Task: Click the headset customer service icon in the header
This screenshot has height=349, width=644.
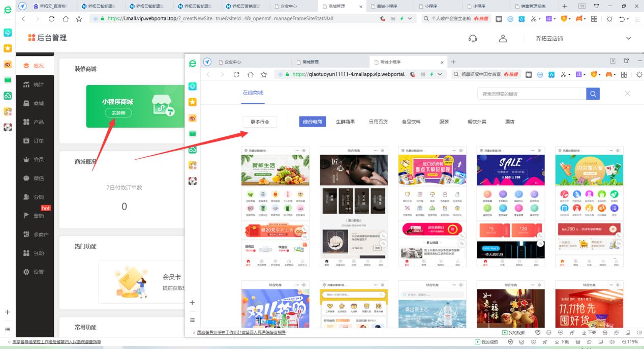Action: pyautogui.click(x=473, y=38)
